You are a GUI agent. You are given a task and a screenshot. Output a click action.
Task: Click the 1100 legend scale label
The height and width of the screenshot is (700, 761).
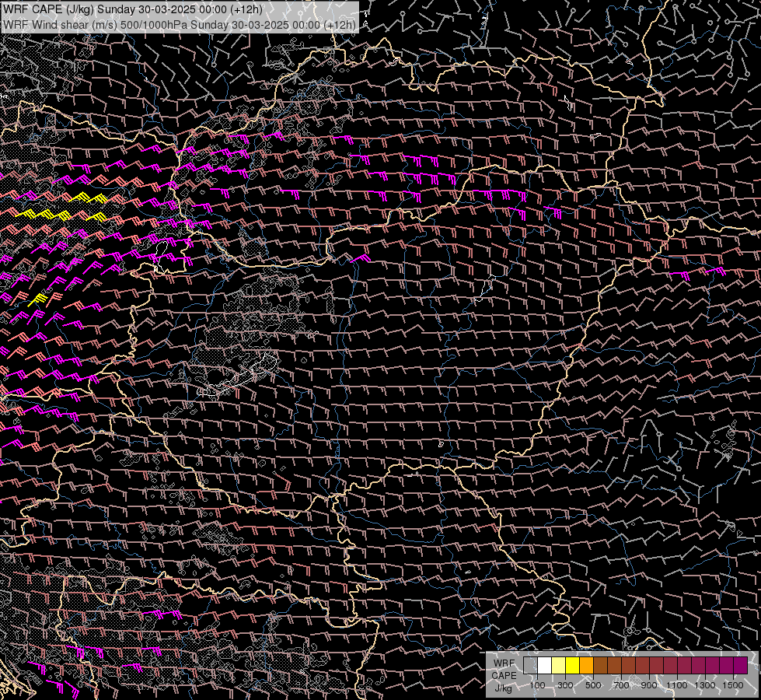(677, 685)
